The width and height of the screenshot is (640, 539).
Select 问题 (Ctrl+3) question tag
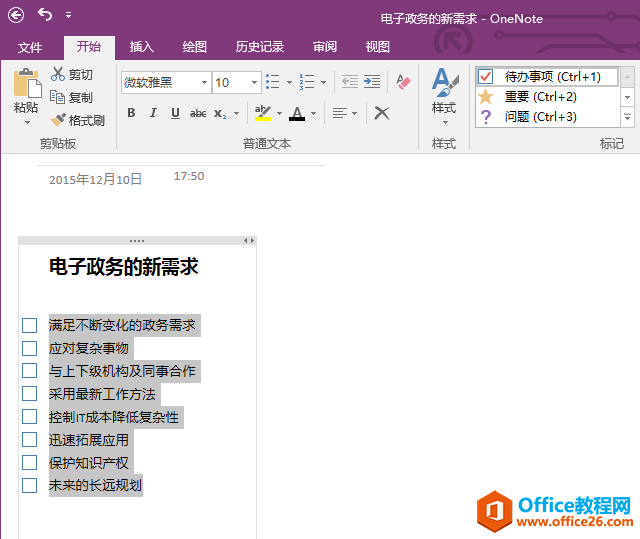pyautogui.click(x=547, y=117)
